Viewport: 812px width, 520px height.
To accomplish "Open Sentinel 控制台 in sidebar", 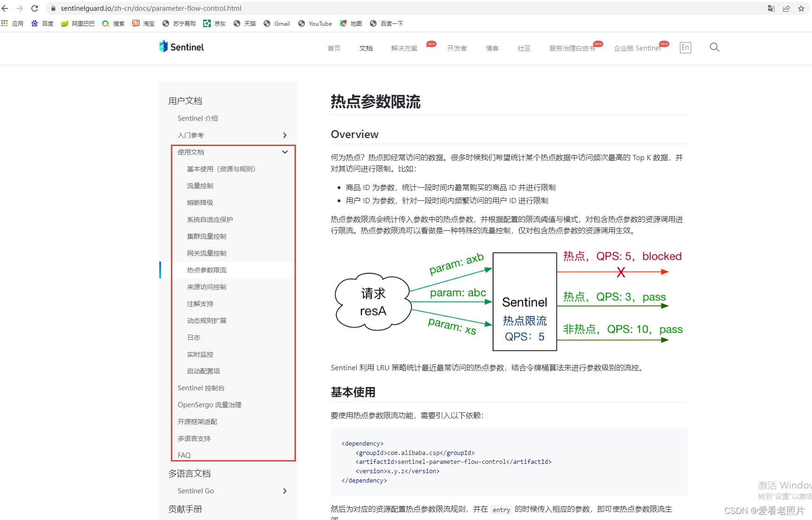I will pyautogui.click(x=201, y=388).
